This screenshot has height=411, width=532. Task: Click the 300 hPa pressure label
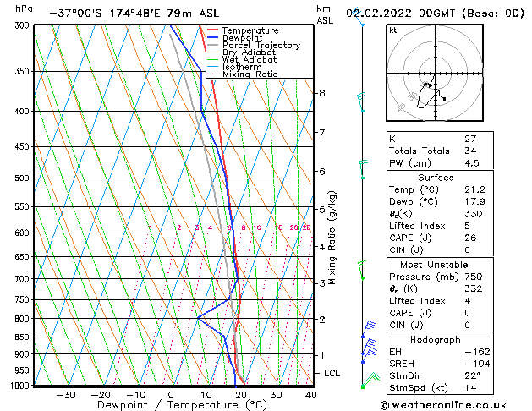pyautogui.click(x=24, y=25)
